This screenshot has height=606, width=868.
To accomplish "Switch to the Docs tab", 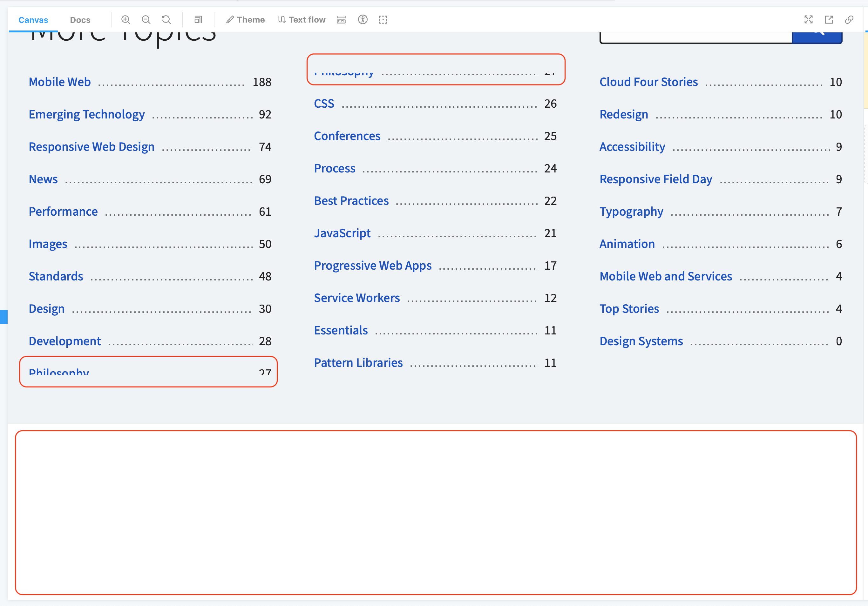I will (80, 20).
